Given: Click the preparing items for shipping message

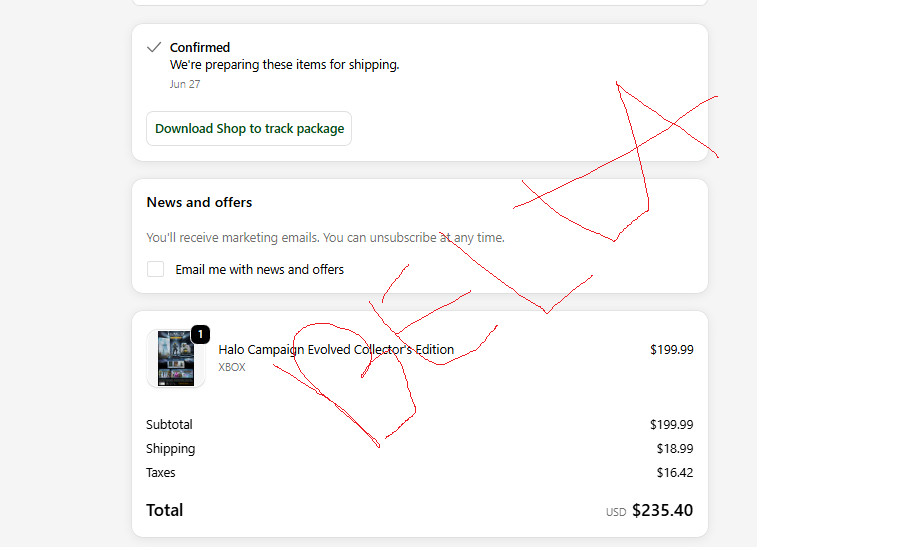Looking at the screenshot, I should coord(284,65).
